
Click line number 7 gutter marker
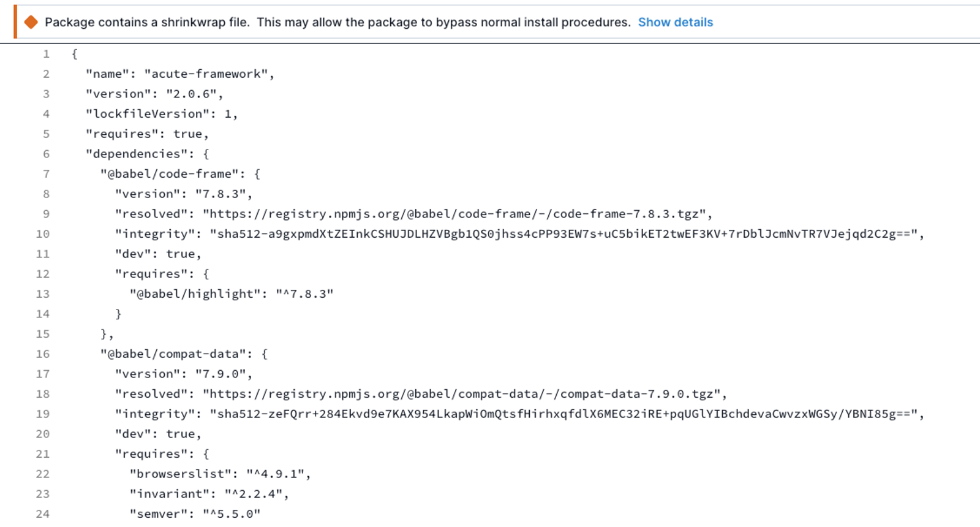click(x=46, y=174)
